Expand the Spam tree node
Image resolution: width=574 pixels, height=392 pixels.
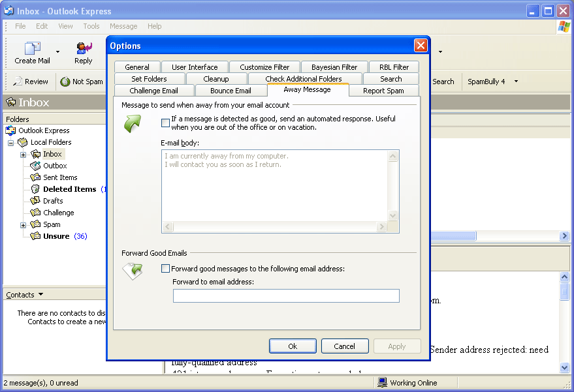point(23,225)
